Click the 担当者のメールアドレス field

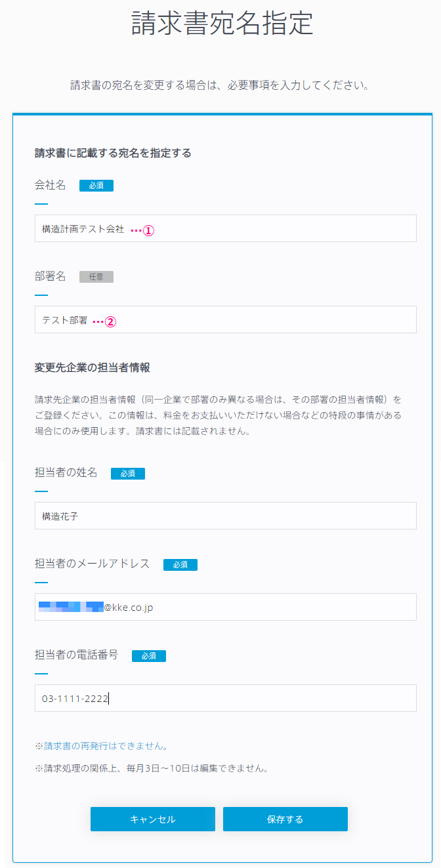click(225, 607)
